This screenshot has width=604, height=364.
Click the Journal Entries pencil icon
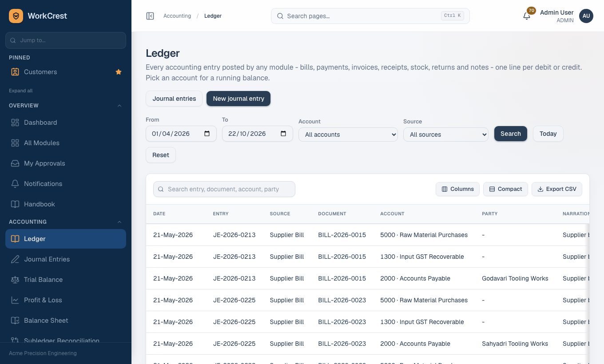click(x=15, y=259)
